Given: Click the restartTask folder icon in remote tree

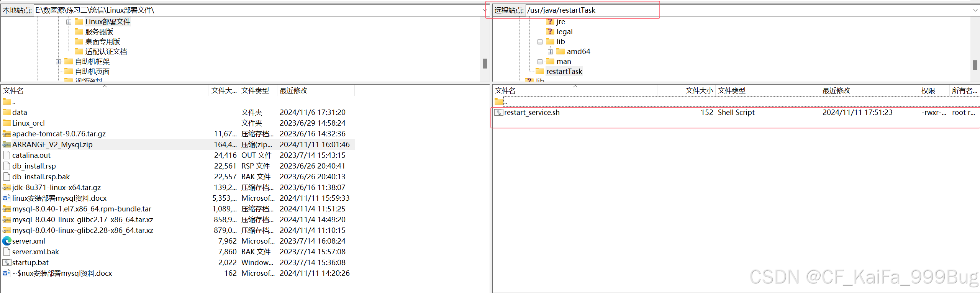Looking at the screenshot, I should click(540, 71).
